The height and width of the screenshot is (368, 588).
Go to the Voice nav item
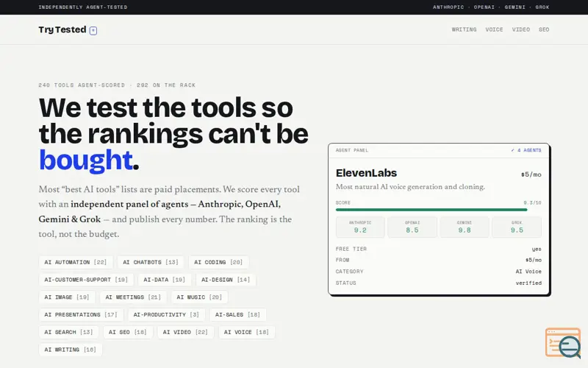(494, 29)
